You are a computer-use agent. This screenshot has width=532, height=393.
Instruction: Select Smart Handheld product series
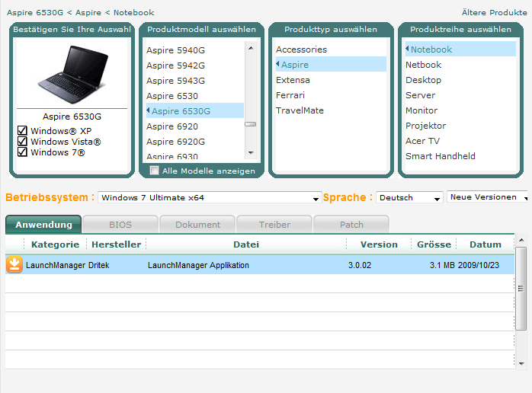click(x=441, y=156)
